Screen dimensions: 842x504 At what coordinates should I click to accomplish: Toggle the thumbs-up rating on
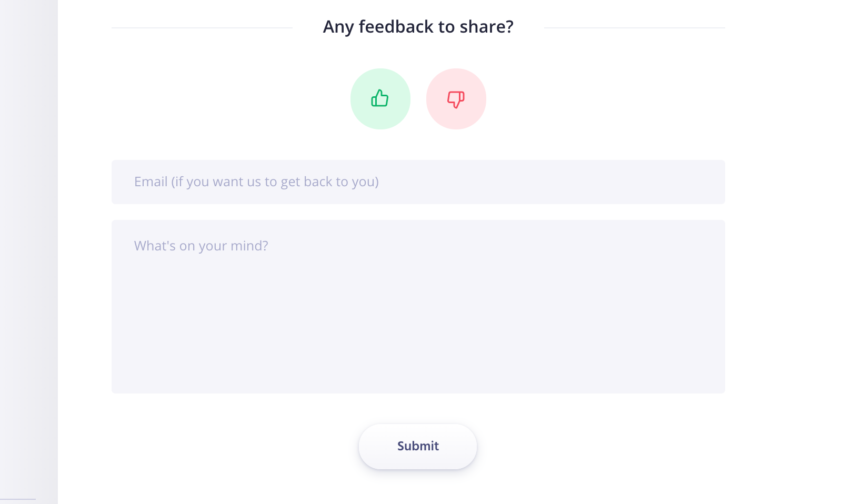tap(380, 99)
